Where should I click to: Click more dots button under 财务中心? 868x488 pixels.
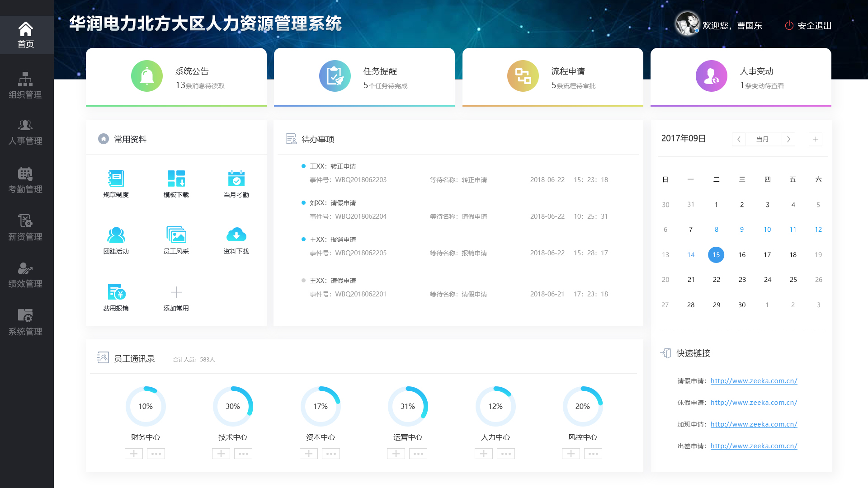click(x=156, y=454)
